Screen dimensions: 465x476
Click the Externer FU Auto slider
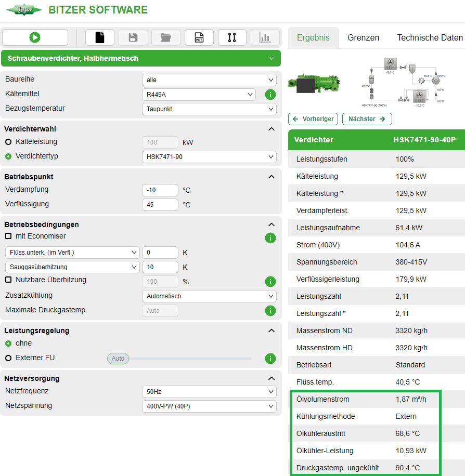[x=118, y=359]
